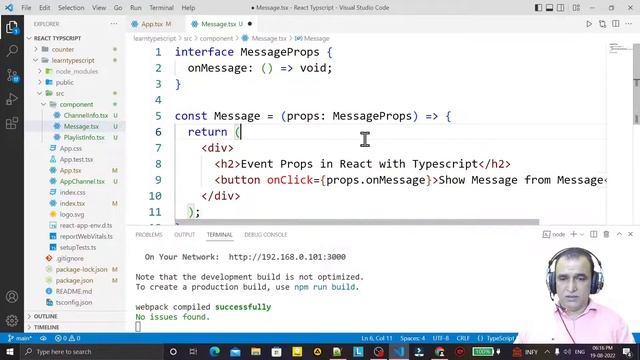Open Windows Start menu
Screen dimensions: 640x360
click(10, 351)
